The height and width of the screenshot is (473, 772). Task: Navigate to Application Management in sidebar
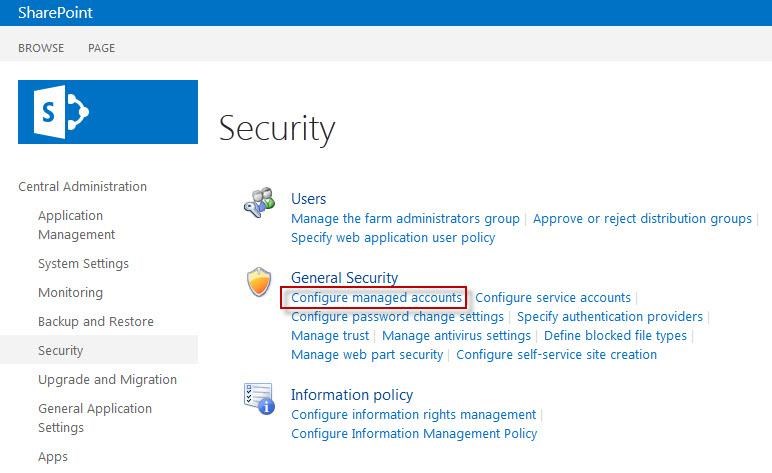[76, 225]
